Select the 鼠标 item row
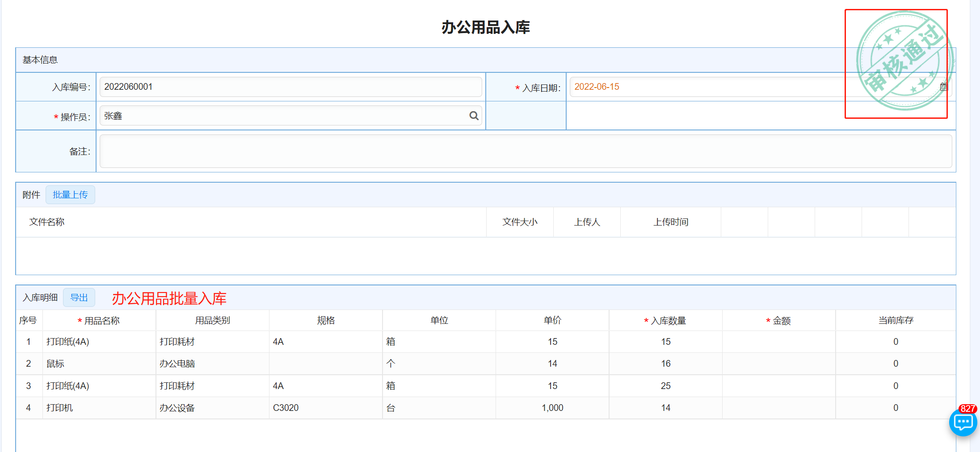 [55, 364]
